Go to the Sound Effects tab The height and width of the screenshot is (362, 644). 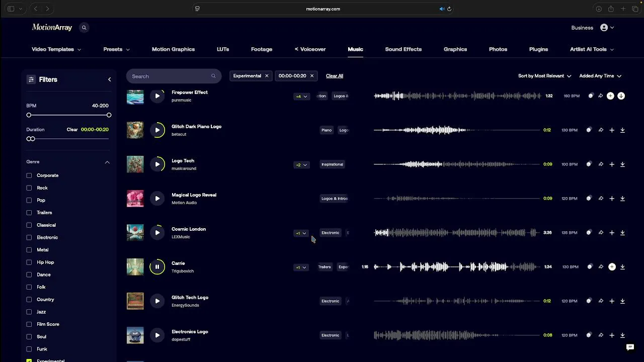404,49
